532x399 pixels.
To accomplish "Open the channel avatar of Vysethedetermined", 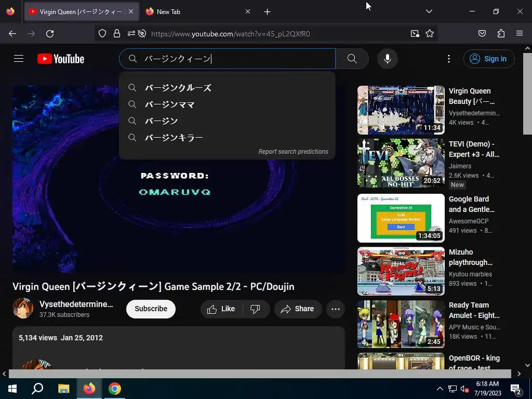I will [23, 308].
